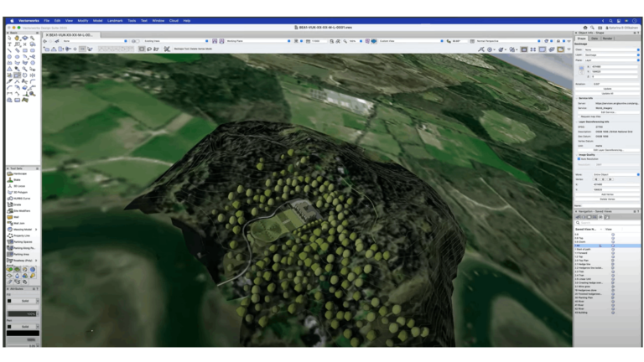644x362 pixels.
Task: Activate the Grade tool
Action: 18,204
